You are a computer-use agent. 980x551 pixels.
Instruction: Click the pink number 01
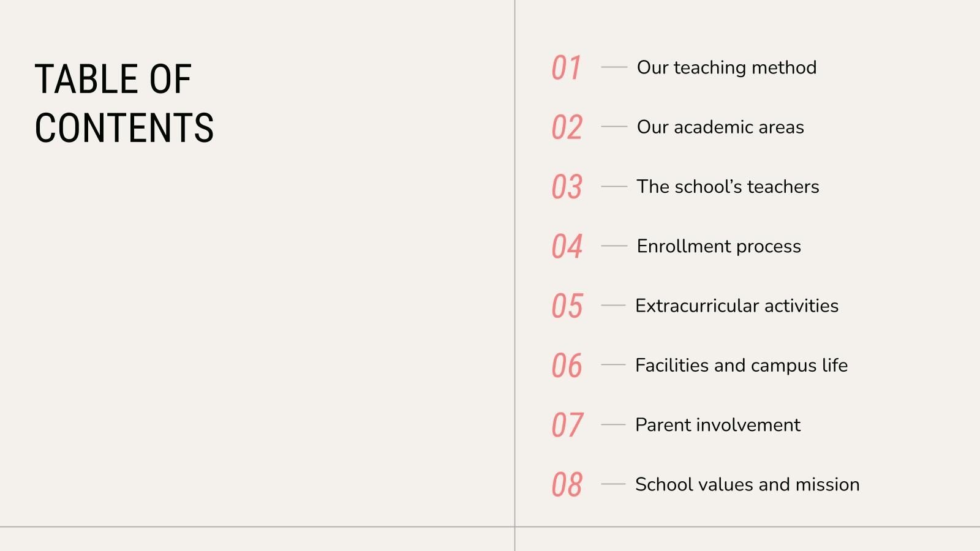point(566,68)
